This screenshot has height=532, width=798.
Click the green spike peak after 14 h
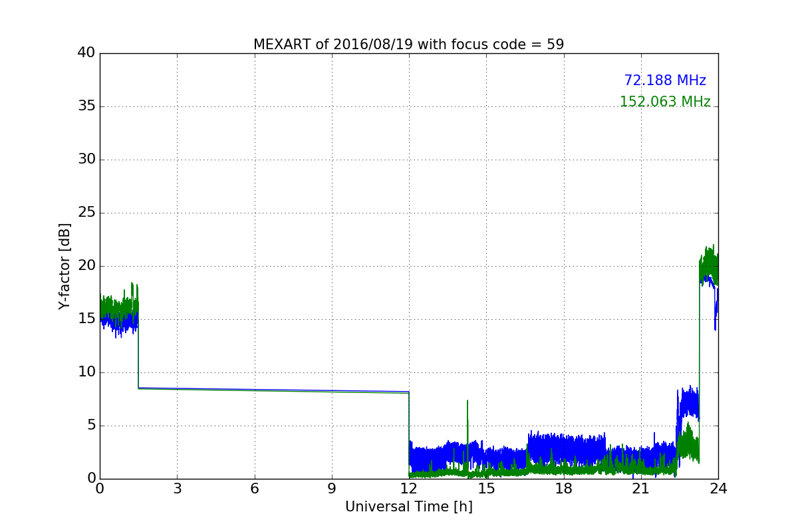[467, 401]
